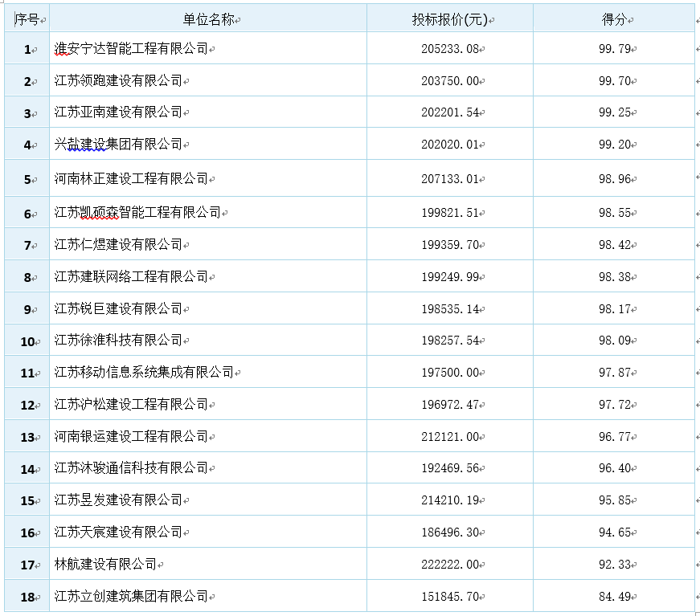This screenshot has width=700, height=616.
Task: Click the 单位名称 header cell
Action: coord(208,18)
